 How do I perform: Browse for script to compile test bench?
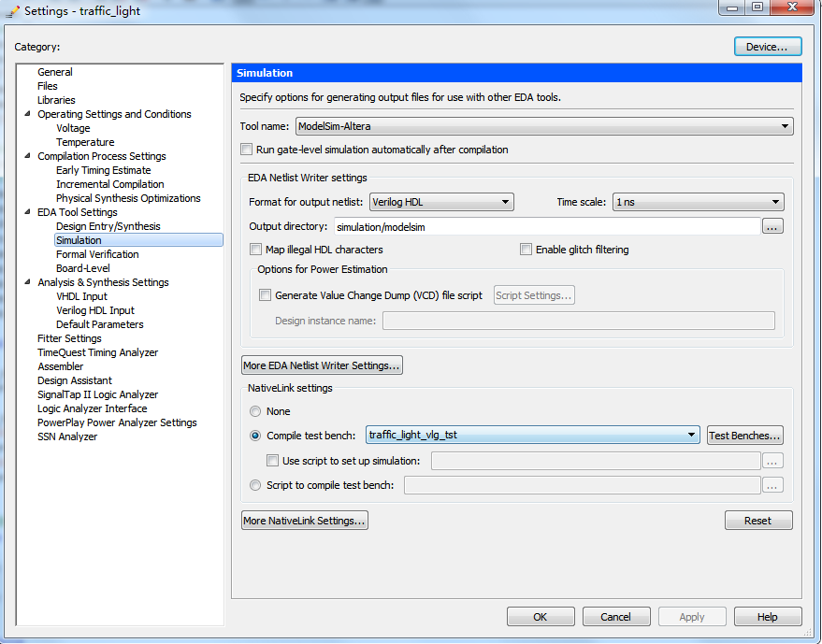(772, 485)
